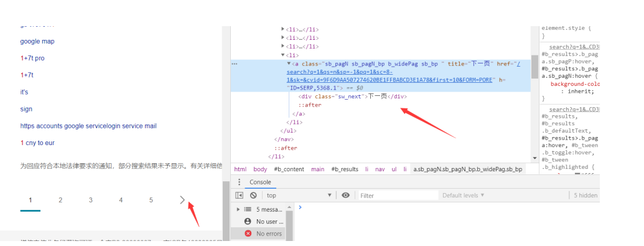Select the closing nav tag row
Image resolution: width=644 pixels, height=246 pixels.
click(283, 139)
